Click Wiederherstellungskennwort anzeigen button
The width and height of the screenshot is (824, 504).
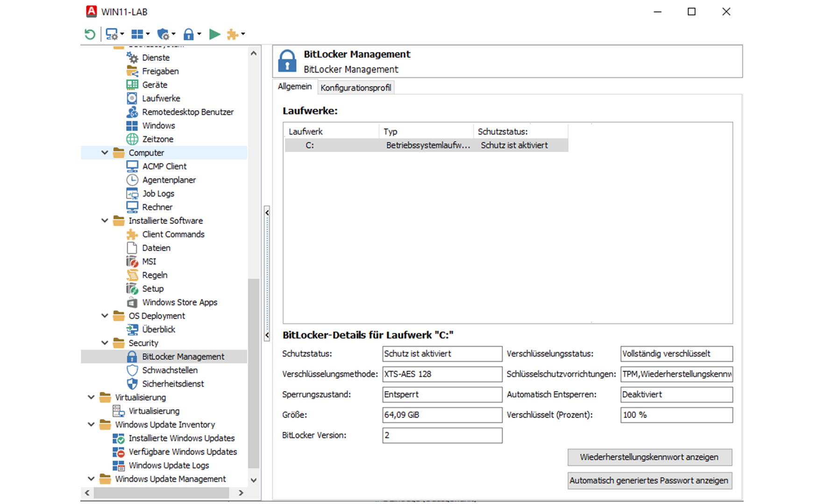[650, 457]
